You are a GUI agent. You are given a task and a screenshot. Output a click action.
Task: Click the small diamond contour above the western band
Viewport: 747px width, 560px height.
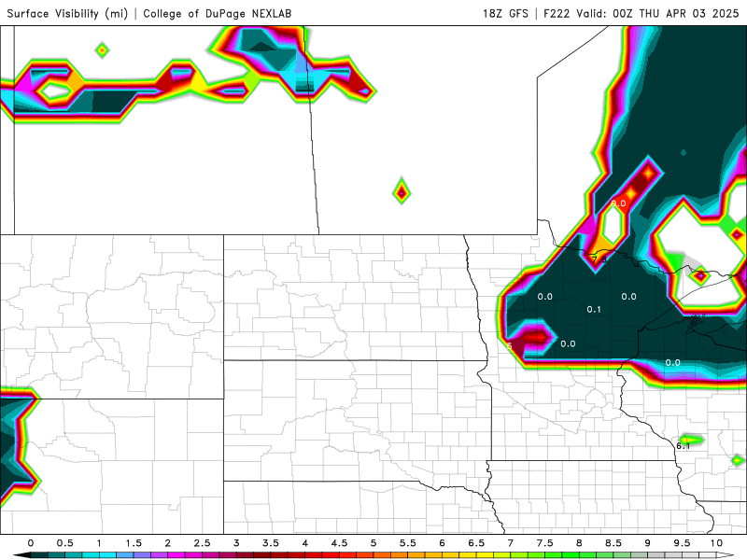[102, 49]
